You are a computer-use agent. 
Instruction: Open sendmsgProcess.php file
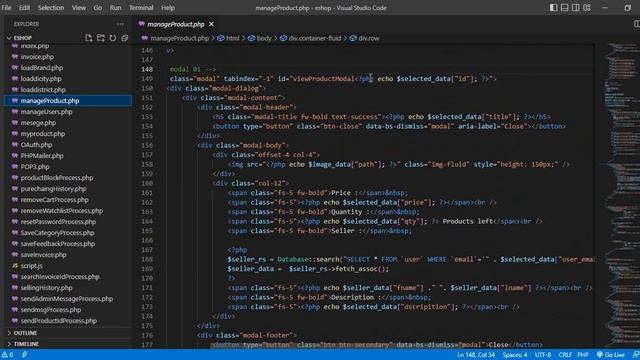tap(51, 310)
